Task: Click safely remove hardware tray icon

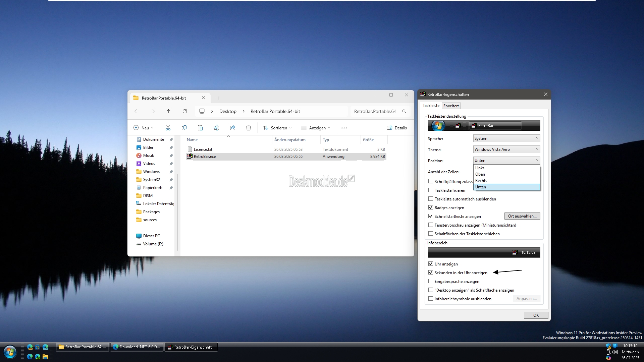Action: click(609, 352)
